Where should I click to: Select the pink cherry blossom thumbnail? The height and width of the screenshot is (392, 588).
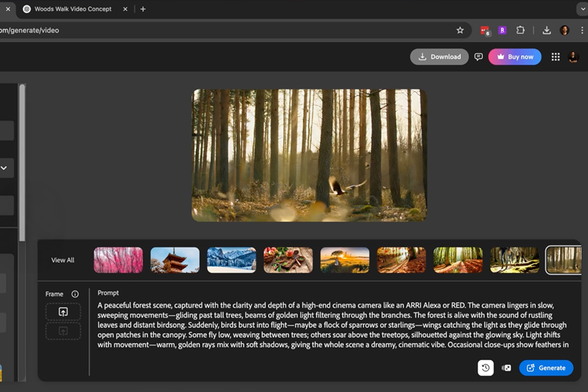pyautogui.click(x=118, y=260)
